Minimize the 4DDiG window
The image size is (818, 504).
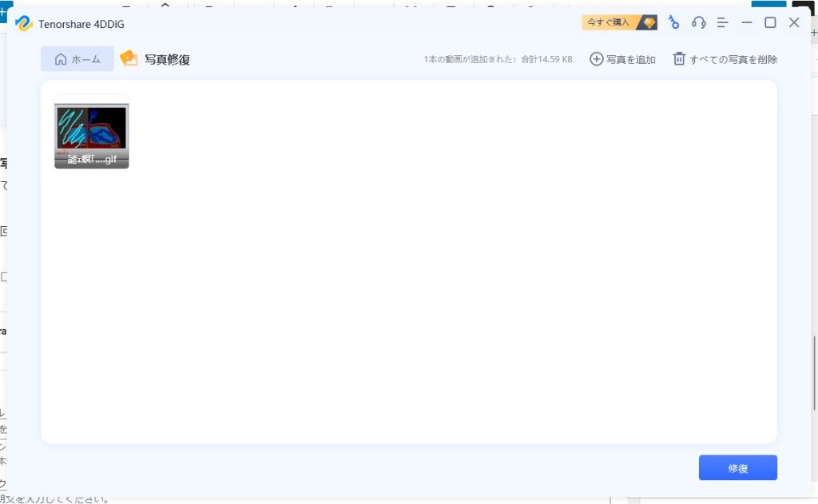tap(747, 22)
